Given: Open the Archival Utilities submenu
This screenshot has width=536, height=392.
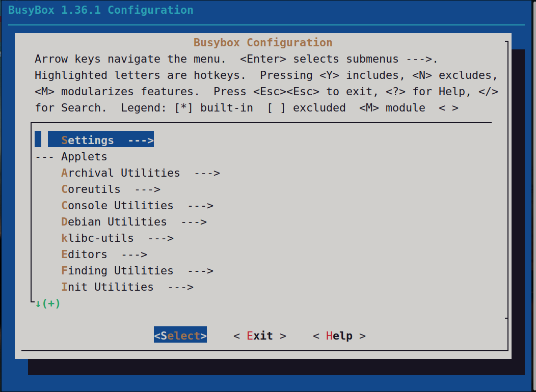Looking at the screenshot, I should (121, 173).
